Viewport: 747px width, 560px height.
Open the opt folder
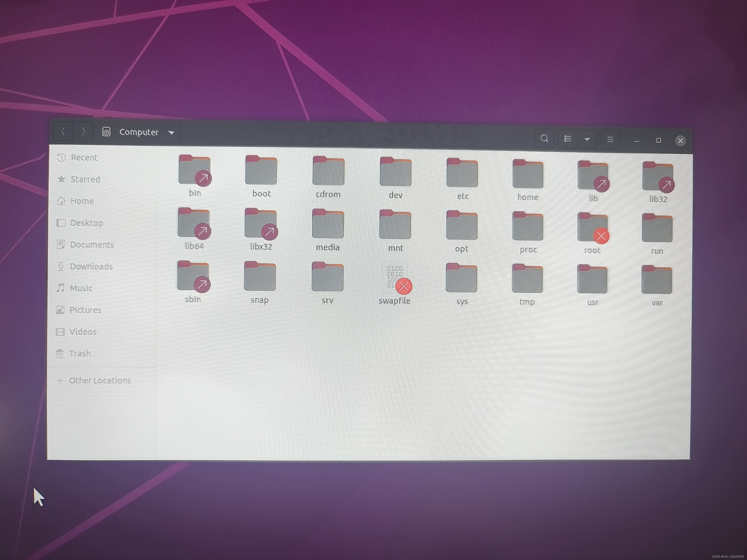point(462,225)
